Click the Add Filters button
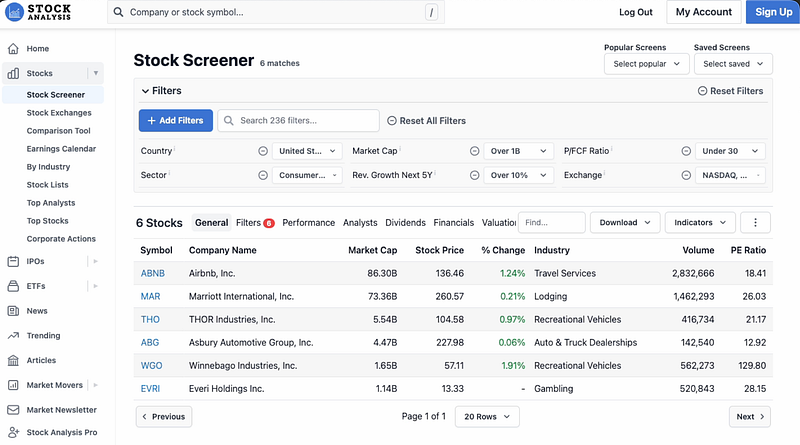800x445 pixels. click(x=175, y=120)
